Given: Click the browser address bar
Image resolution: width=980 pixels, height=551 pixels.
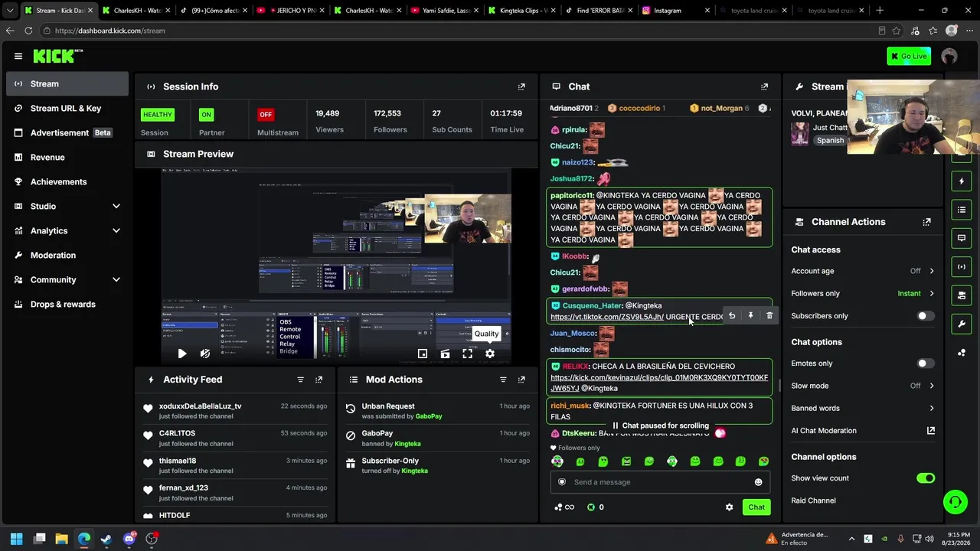Looking at the screenshot, I should pos(459,31).
